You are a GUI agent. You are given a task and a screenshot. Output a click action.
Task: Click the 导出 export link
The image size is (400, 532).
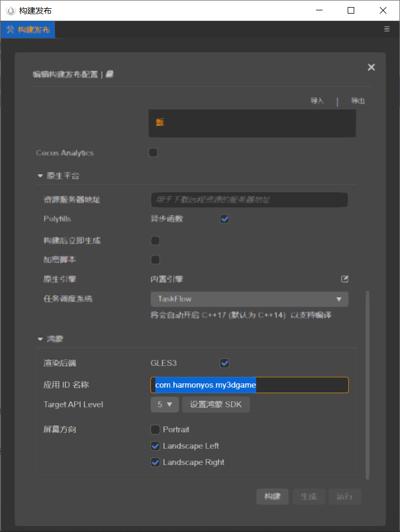click(357, 101)
